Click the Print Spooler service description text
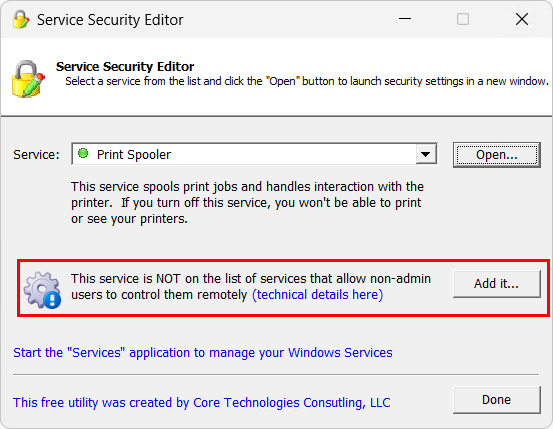 pyautogui.click(x=247, y=203)
